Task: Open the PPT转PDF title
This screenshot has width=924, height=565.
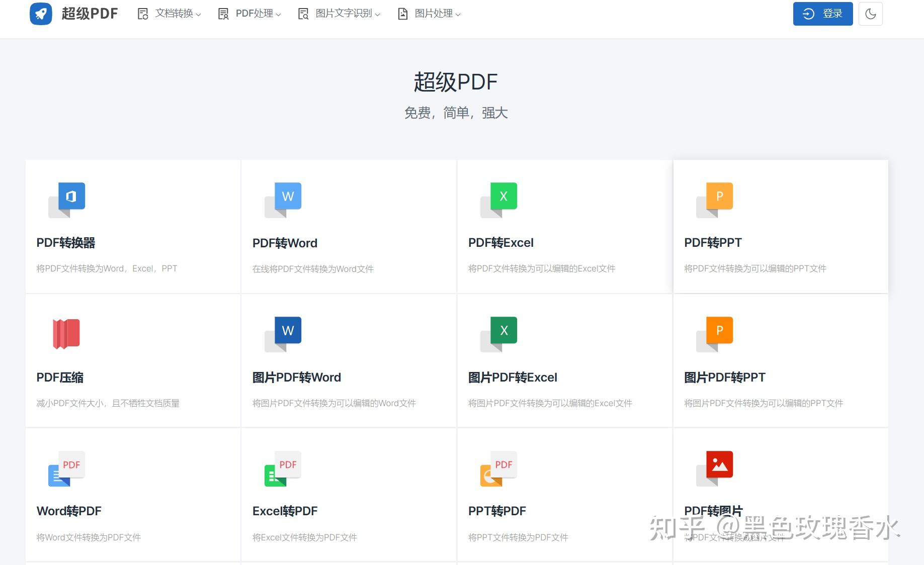Action: (497, 511)
